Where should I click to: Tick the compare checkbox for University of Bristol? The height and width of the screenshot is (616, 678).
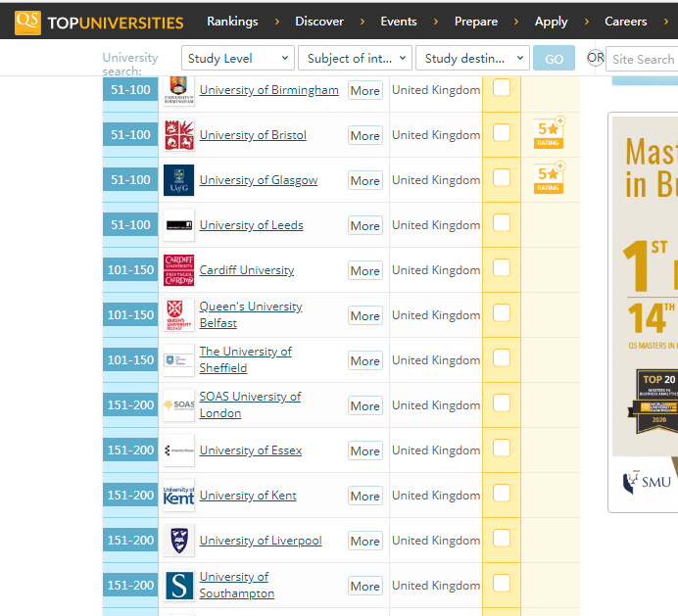tap(502, 133)
